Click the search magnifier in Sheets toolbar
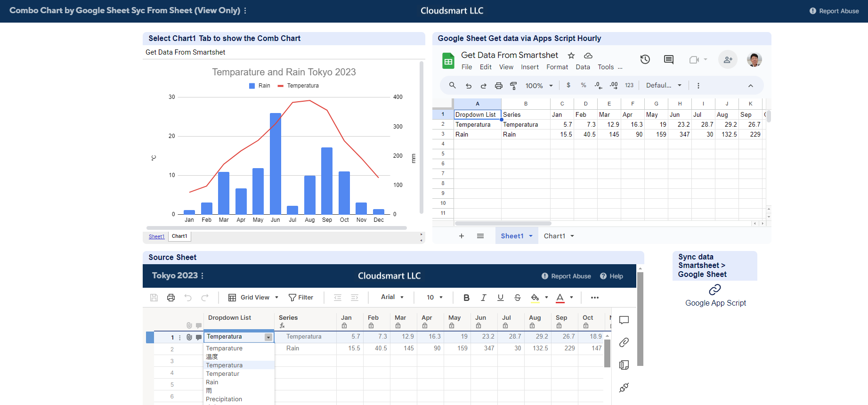The width and height of the screenshot is (868, 405). (453, 85)
